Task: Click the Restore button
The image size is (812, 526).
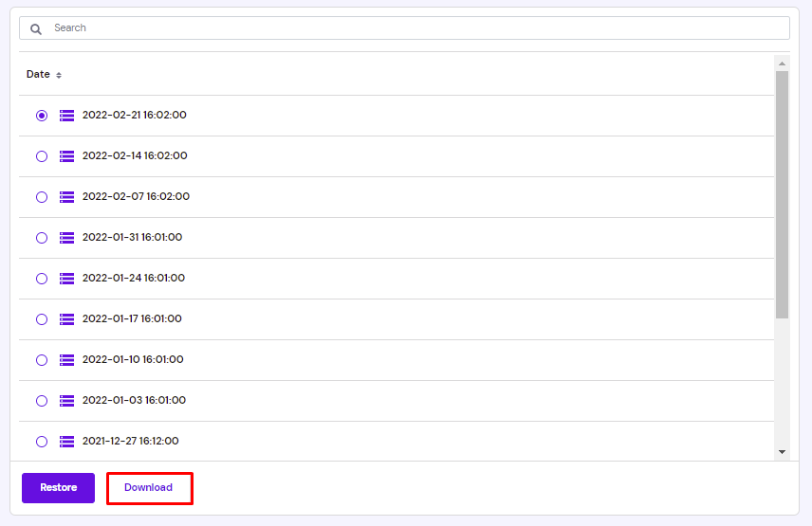Action: (58, 488)
